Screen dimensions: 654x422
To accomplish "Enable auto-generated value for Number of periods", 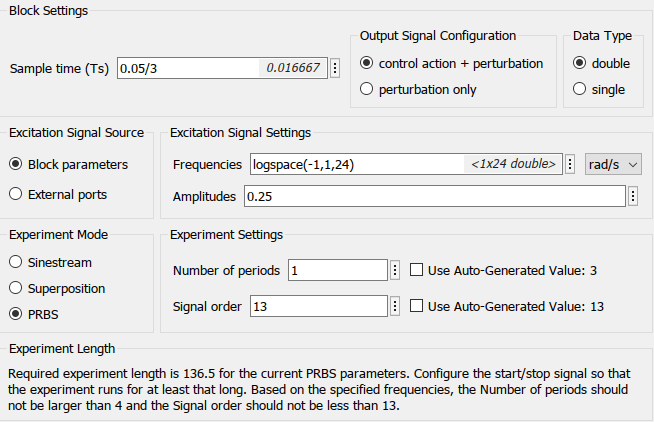I will click(x=416, y=270).
